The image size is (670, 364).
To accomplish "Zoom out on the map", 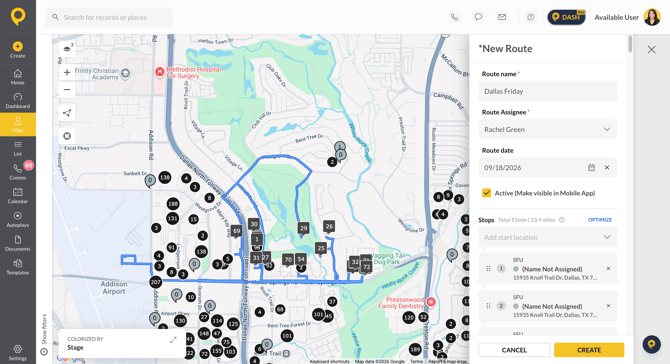I will tap(67, 90).
